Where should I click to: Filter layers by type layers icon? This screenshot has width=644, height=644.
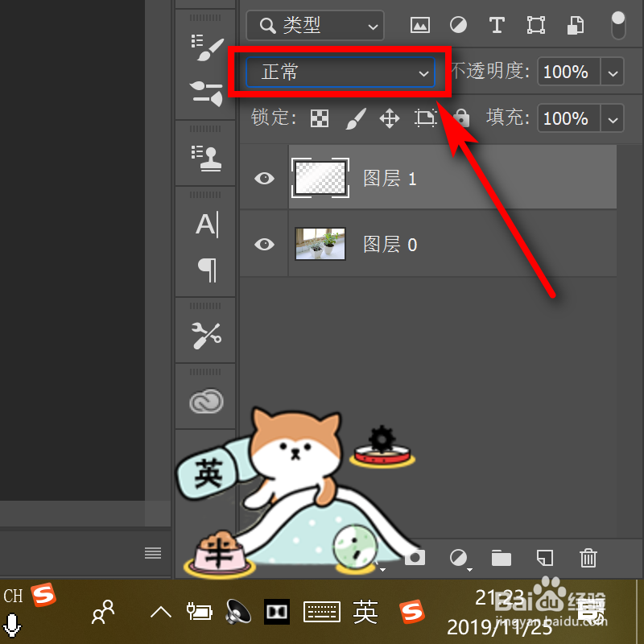click(497, 25)
